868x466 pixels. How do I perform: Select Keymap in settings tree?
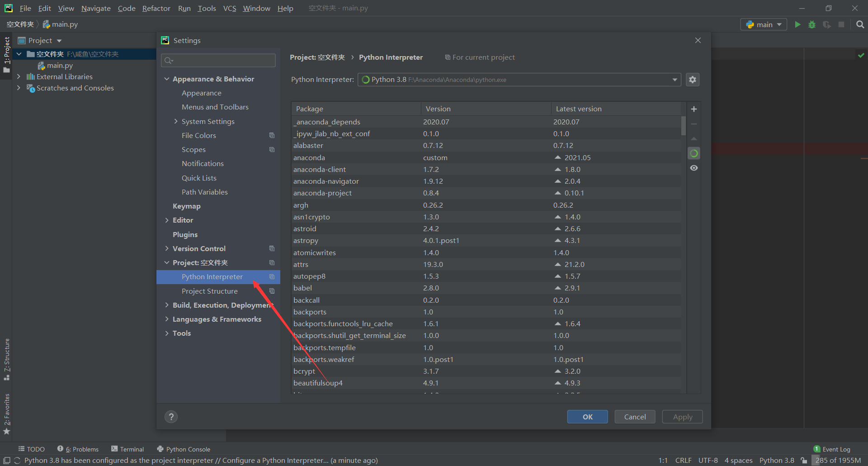pyautogui.click(x=186, y=206)
